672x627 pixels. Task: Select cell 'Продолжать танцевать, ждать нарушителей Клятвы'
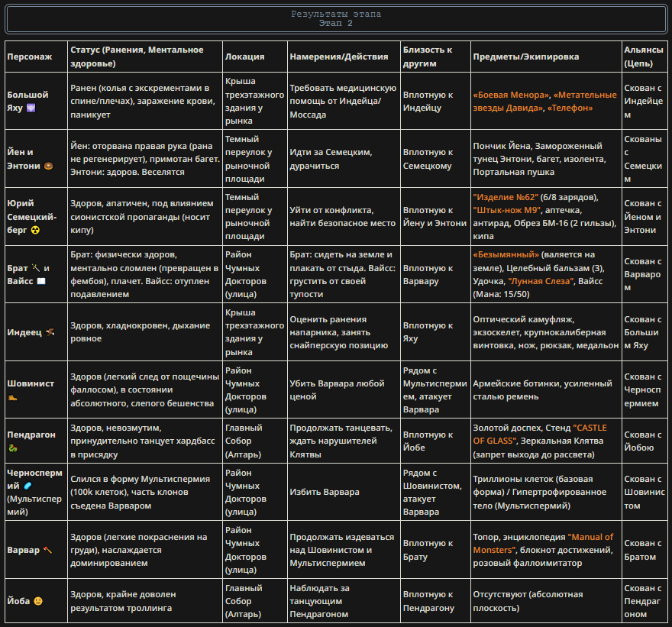pos(344,441)
